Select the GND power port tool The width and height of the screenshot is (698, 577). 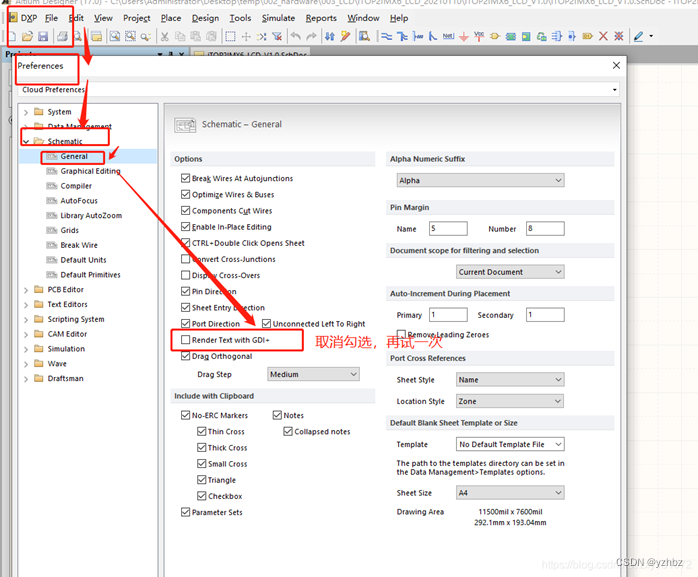(464, 36)
